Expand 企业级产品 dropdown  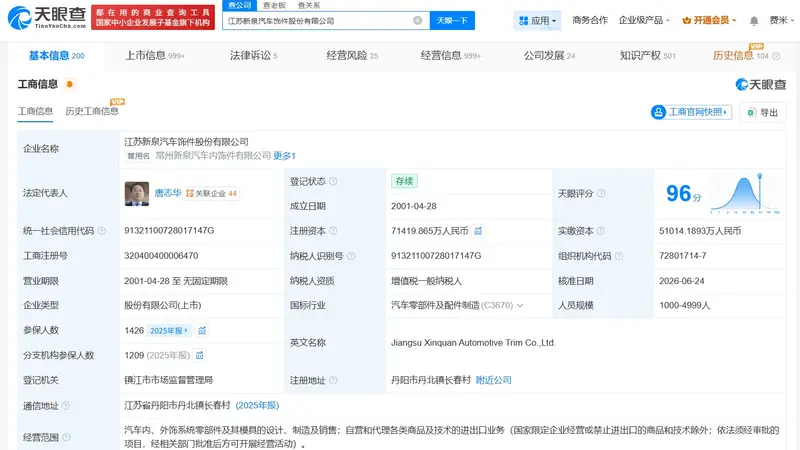pyautogui.click(x=644, y=20)
